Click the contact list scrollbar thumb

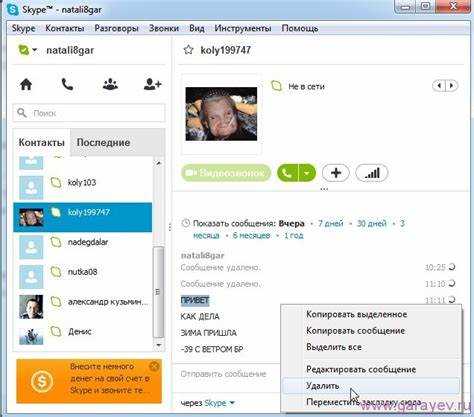point(159,292)
